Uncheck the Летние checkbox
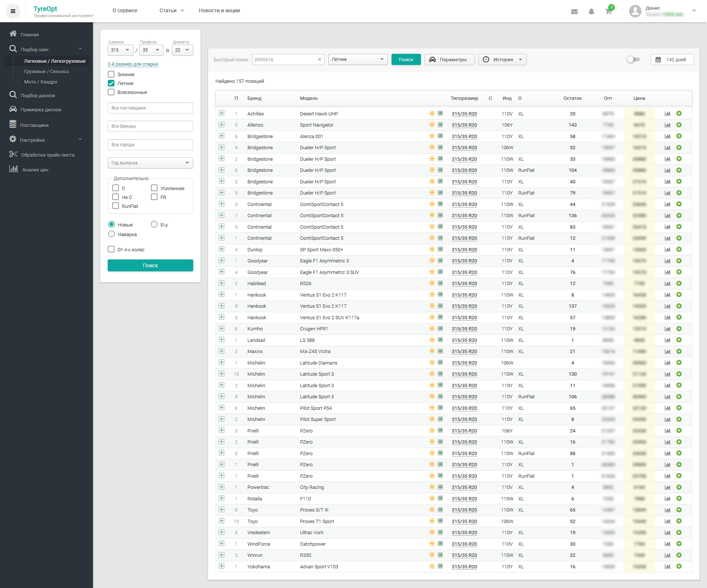Image resolution: width=707 pixels, height=588 pixels. [x=111, y=83]
